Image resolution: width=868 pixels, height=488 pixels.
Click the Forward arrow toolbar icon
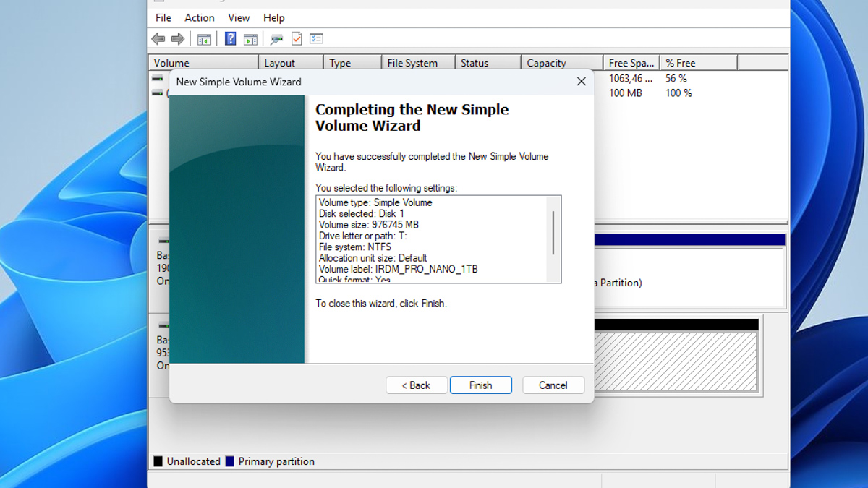tap(177, 39)
